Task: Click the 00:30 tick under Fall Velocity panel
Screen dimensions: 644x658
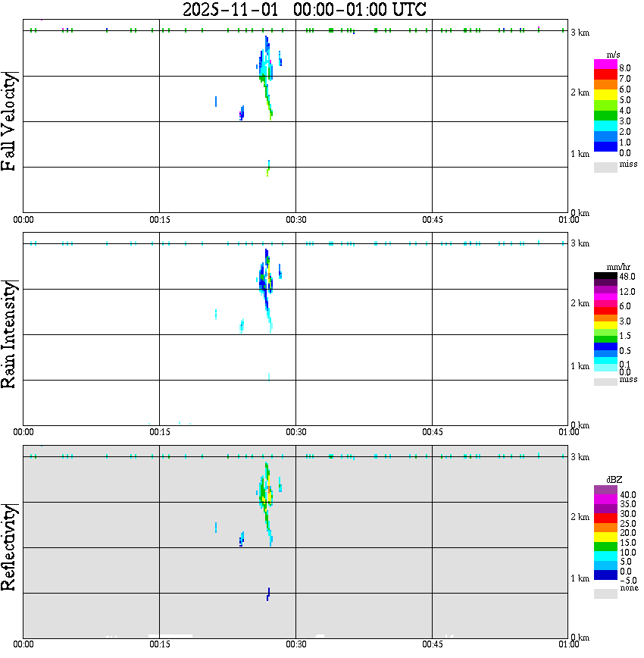Action: pyautogui.click(x=295, y=220)
